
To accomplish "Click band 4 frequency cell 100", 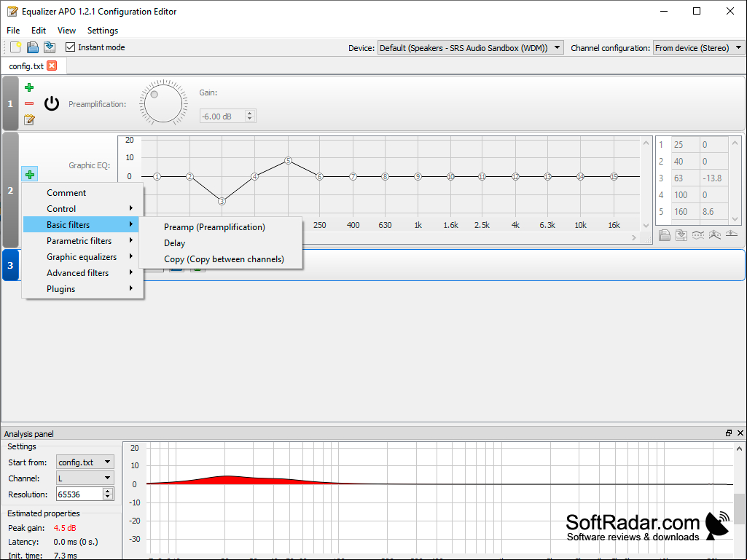I will (686, 194).
